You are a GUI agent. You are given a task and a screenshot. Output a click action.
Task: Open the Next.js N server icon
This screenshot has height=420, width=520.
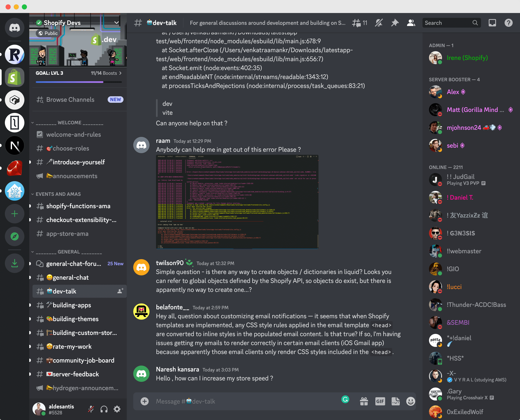pos(14,145)
